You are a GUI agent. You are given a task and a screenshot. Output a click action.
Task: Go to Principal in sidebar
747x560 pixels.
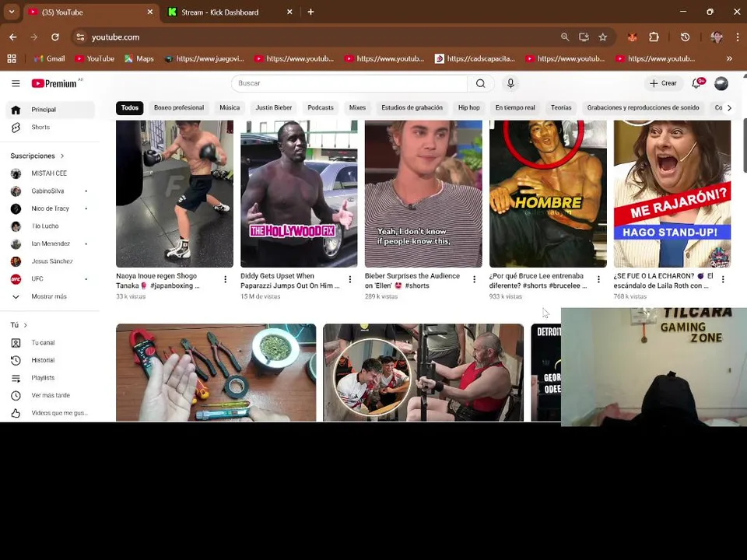click(x=50, y=110)
